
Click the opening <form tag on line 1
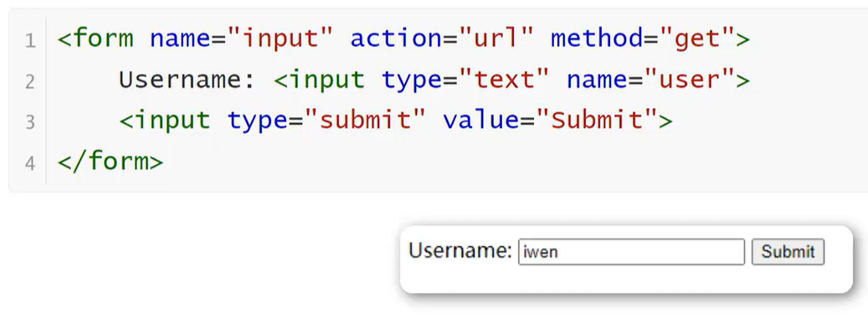(95, 39)
